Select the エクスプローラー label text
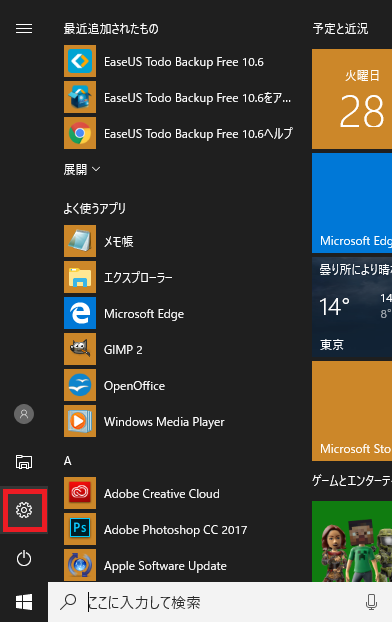This screenshot has width=392, height=622. (x=138, y=277)
